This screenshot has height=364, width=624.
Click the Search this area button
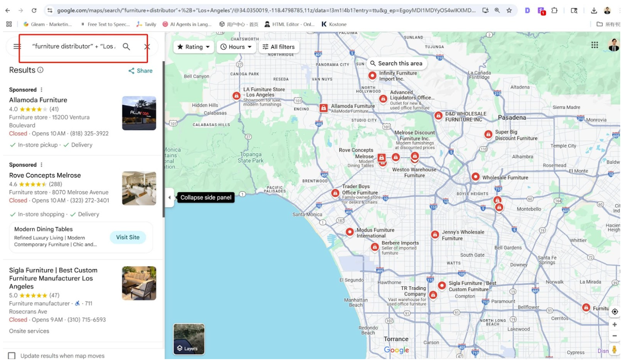point(396,63)
